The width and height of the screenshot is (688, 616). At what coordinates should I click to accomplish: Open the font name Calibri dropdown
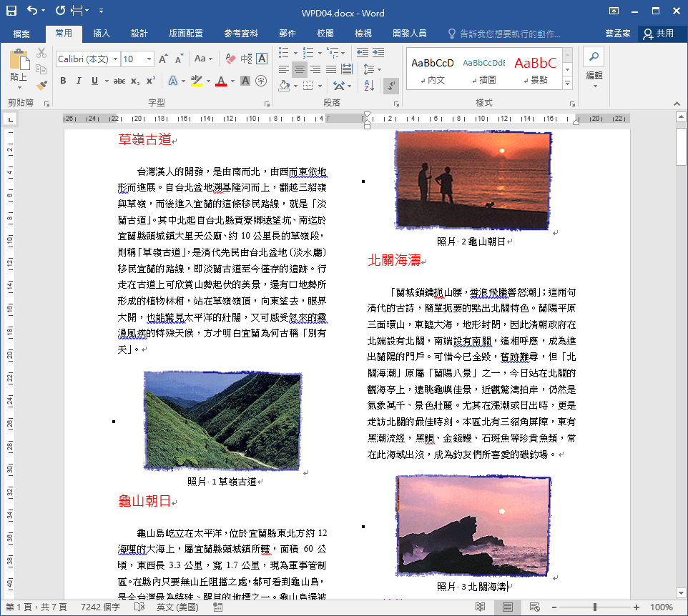(115, 59)
